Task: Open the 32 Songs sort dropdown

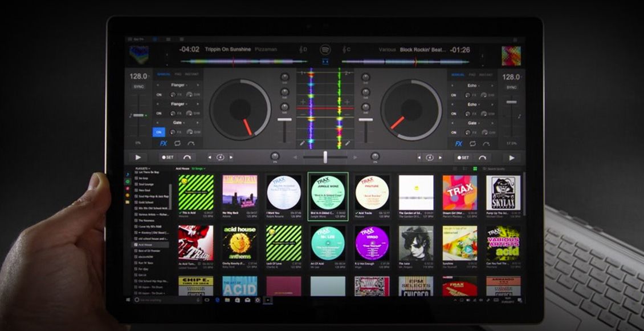Action: coord(198,168)
